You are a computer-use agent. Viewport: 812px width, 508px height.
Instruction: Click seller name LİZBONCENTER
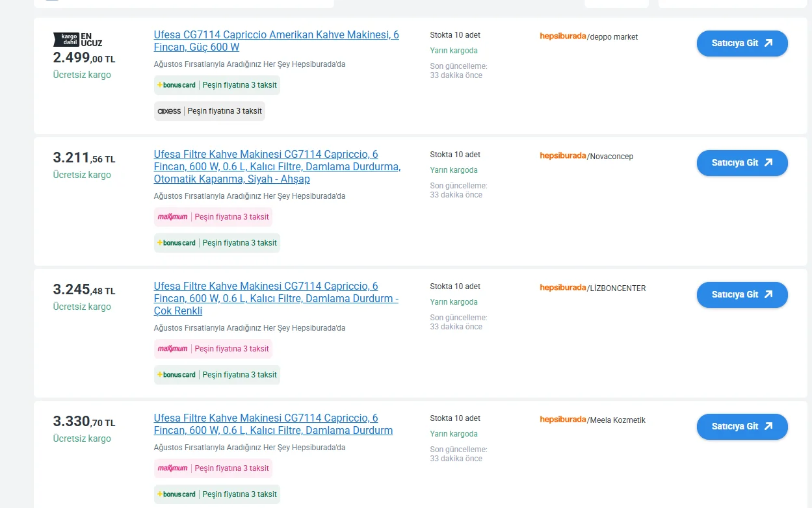tap(618, 288)
